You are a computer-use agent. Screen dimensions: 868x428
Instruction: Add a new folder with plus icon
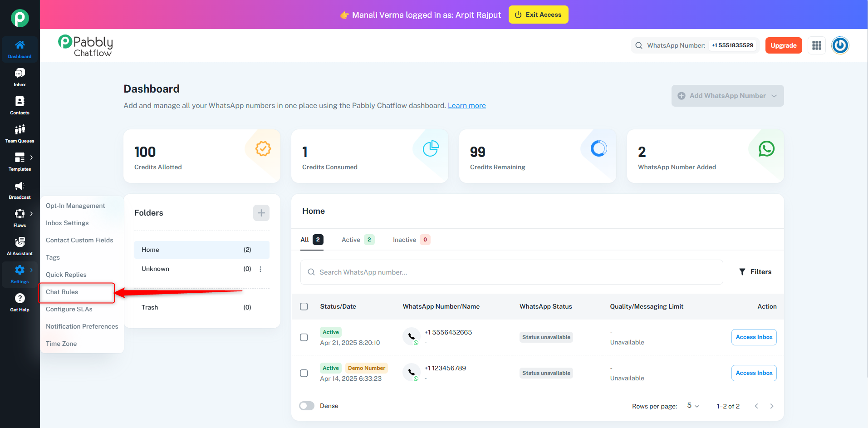(x=261, y=213)
